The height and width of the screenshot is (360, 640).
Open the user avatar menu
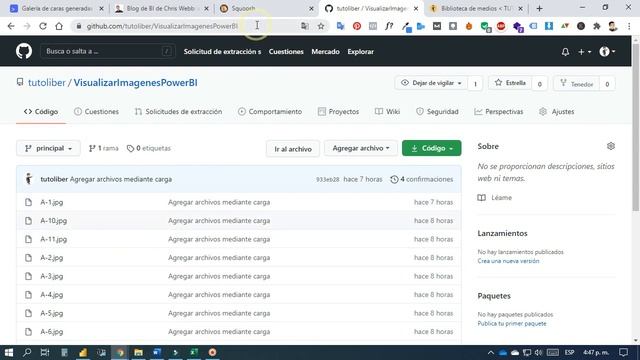607,51
